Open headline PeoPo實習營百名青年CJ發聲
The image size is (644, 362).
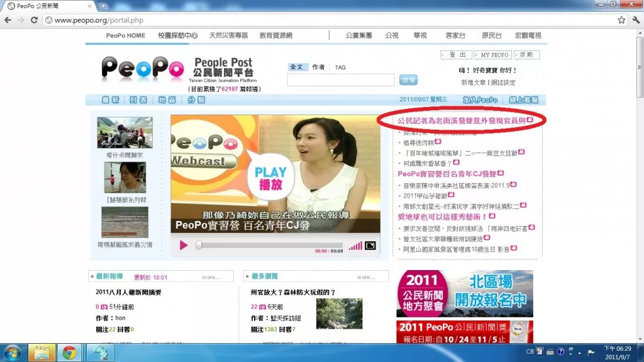coord(447,174)
